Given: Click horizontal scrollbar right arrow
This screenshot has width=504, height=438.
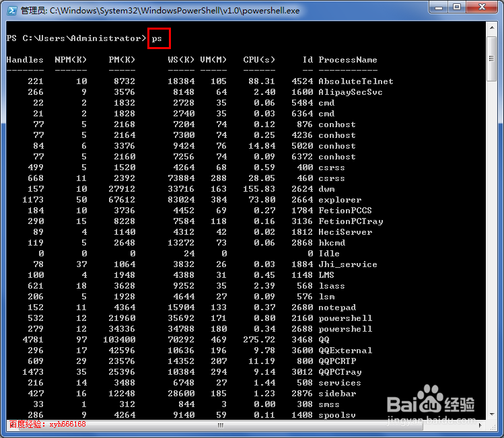Looking at the screenshot, I should tap(480, 425).
